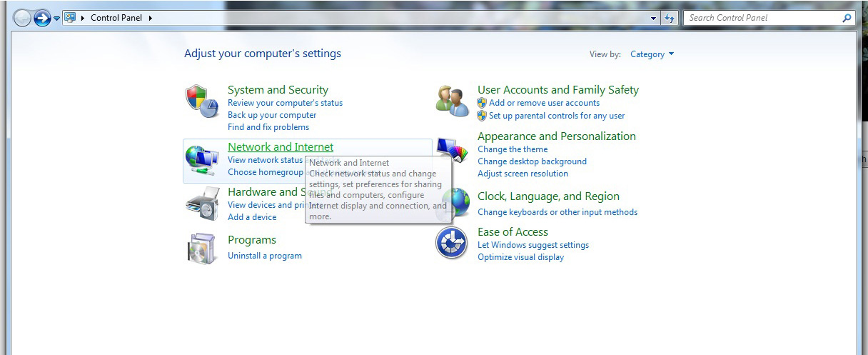Image resolution: width=868 pixels, height=355 pixels.
Task: Open Uninstall a program
Action: coord(265,256)
